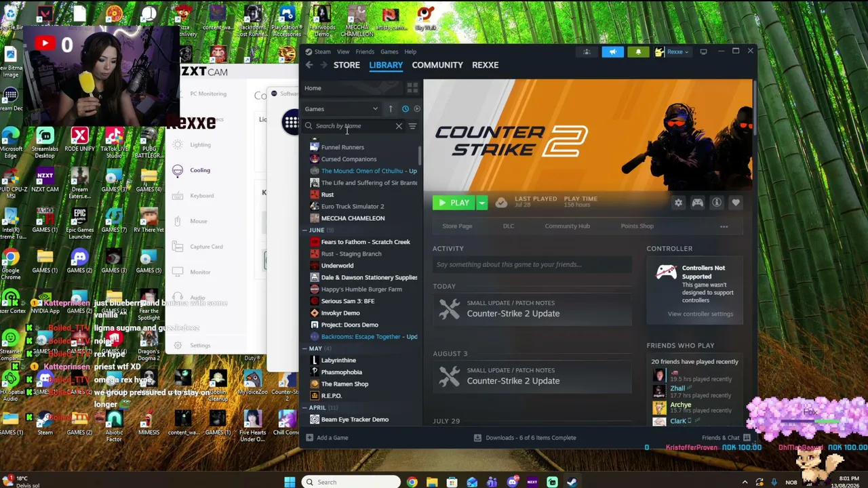The image size is (868, 488).
Task: Add Counter-Strike 2 to favorites heart
Action: [736, 203]
